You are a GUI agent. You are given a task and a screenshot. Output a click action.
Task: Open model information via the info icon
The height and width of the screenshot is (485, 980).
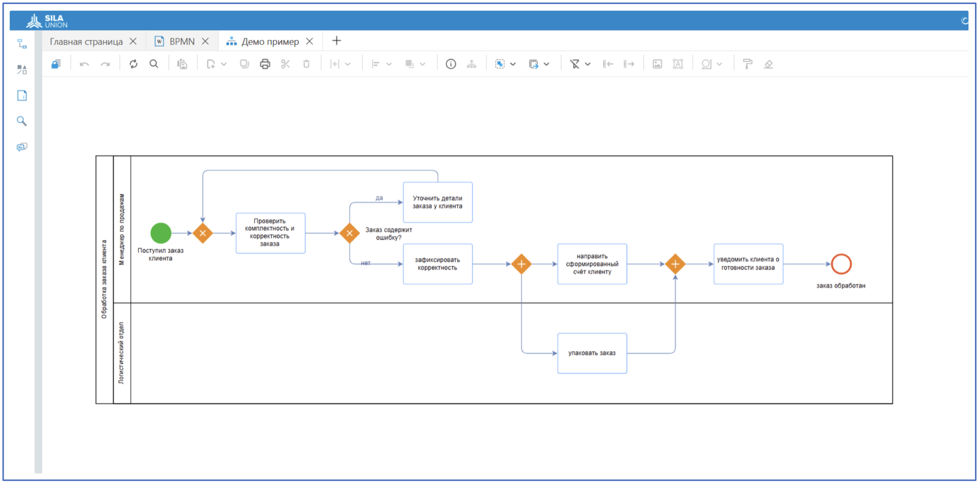pyautogui.click(x=451, y=64)
